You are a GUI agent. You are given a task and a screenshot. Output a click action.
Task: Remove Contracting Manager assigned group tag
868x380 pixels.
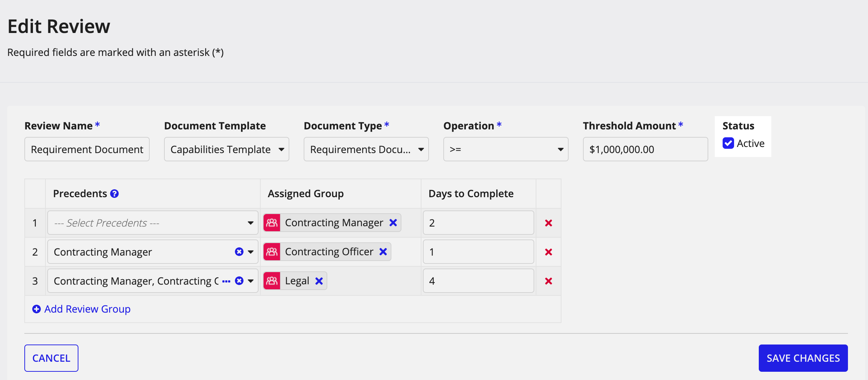click(393, 223)
